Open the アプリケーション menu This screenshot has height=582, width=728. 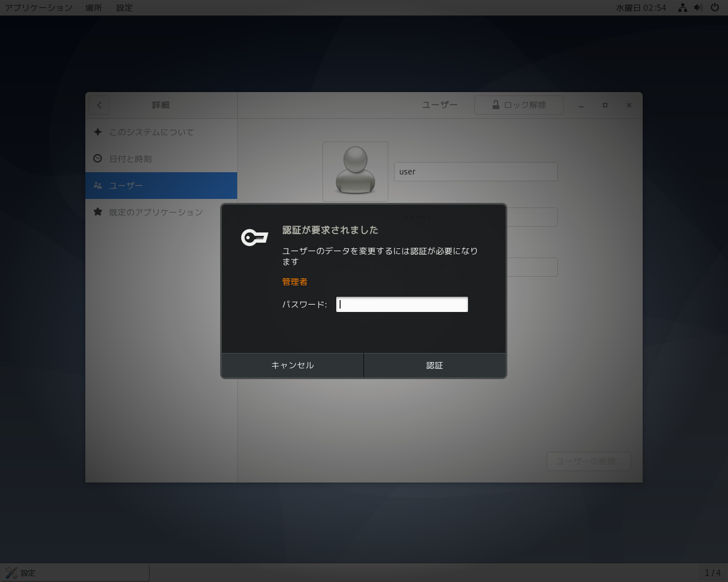pyautogui.click(x=39, y=8)
